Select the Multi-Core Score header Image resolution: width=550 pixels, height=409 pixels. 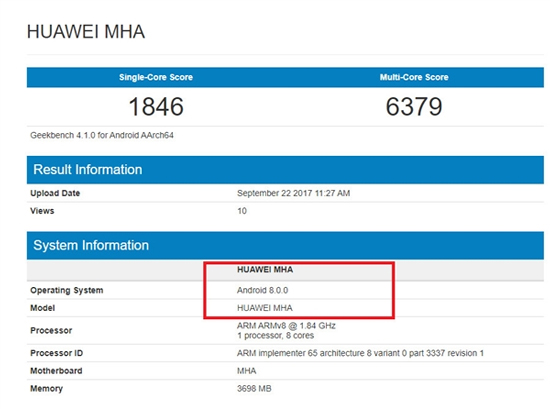pos(414,77)
